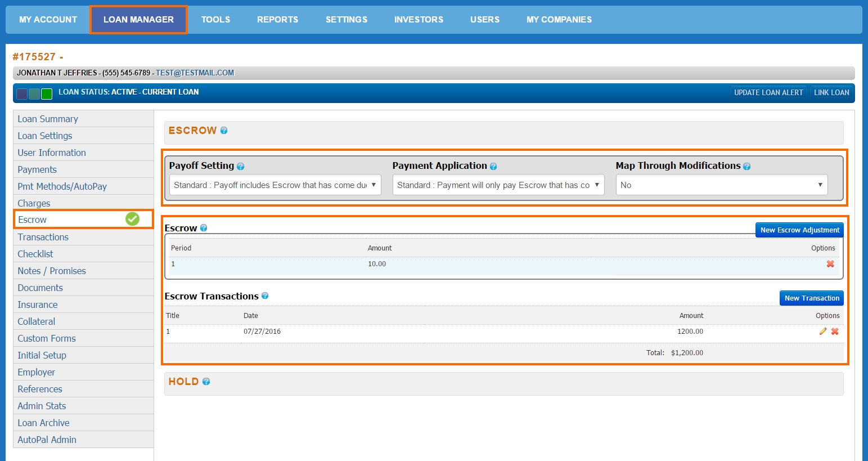Delete the 07/27/2016 escrow transaction
The width and height of the screenshot is (868, 461).
click(x=835, y=332)
